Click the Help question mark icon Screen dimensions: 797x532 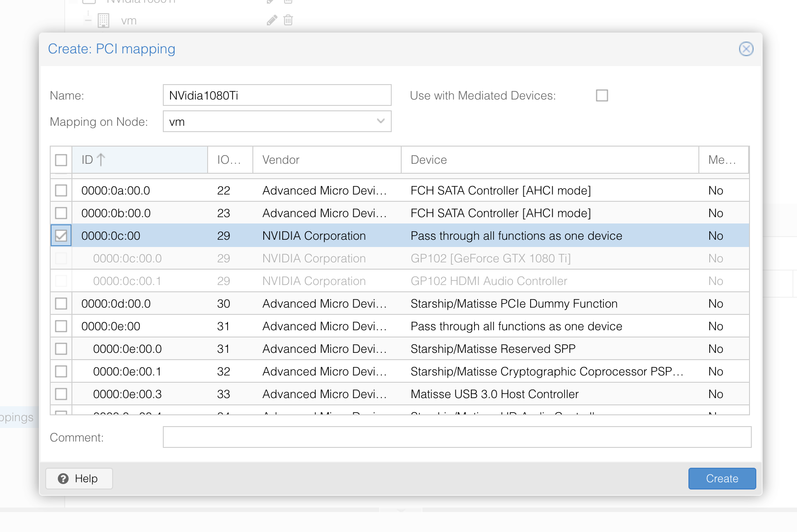[63, 479]
